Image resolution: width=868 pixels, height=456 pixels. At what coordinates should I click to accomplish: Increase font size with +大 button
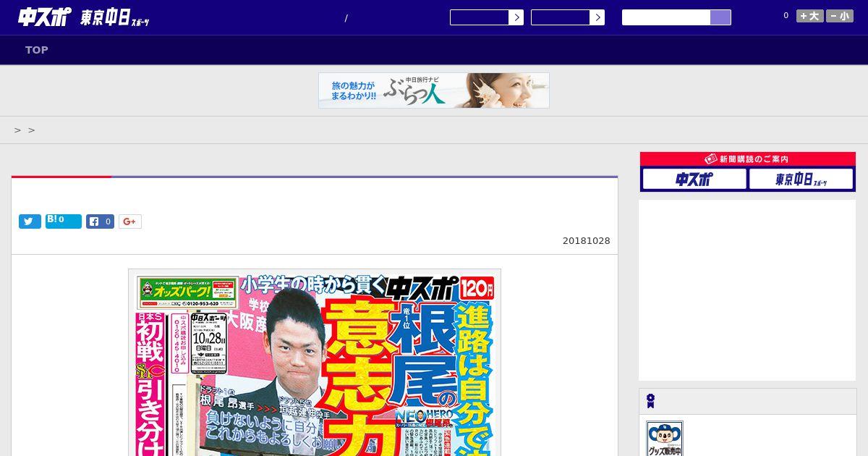click(x=809, y=16)
